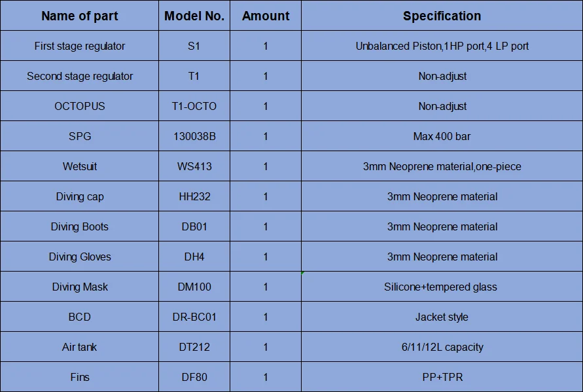
Task: Click the 'Unbalanced Piston,1HP port,4 LP port' cell
Action: pyautogui.click(x=442, y=46)
